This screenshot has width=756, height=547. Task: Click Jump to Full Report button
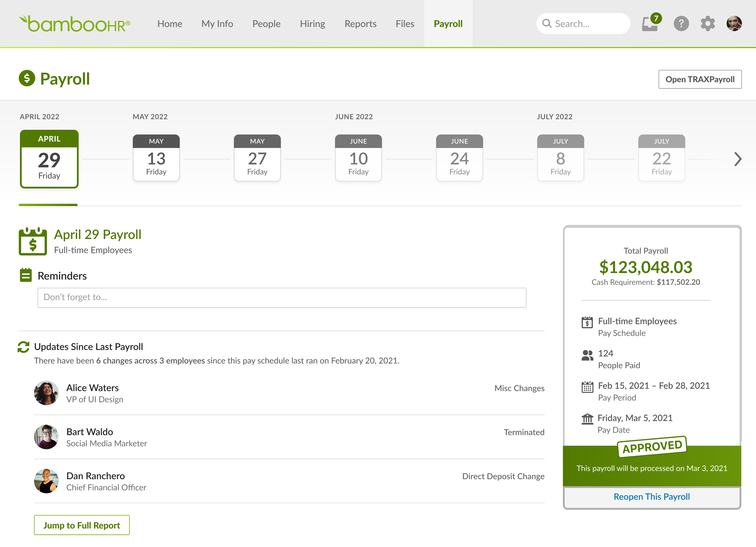coord(82,525)
